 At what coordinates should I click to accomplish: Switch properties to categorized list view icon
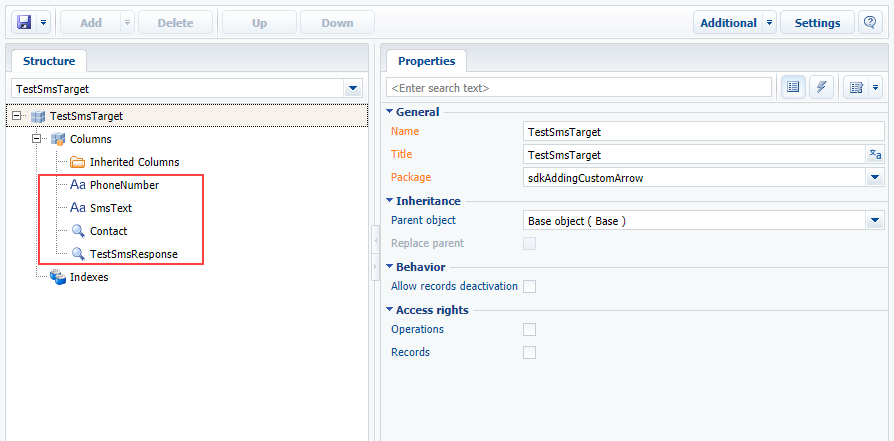pos(793,88)
